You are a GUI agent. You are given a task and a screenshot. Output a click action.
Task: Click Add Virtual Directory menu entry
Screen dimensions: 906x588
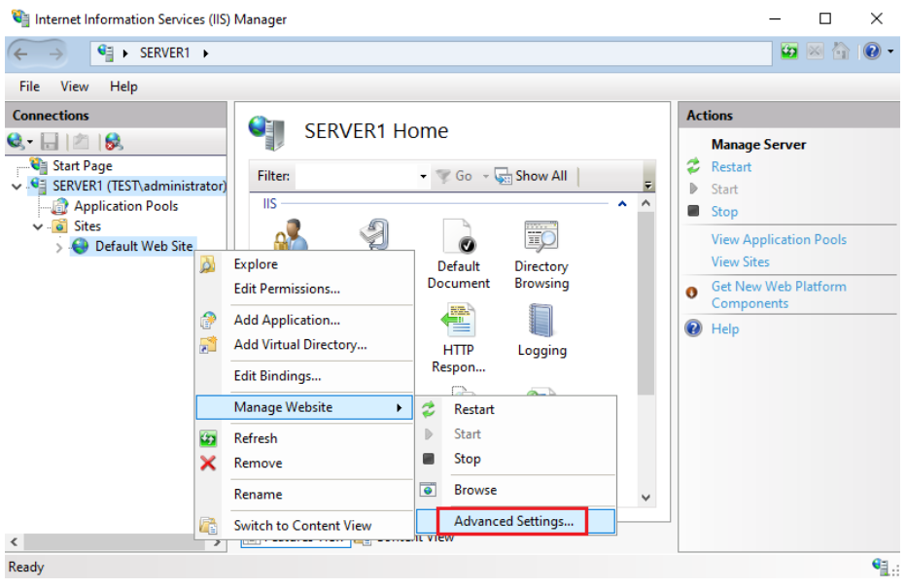point(299,345)
